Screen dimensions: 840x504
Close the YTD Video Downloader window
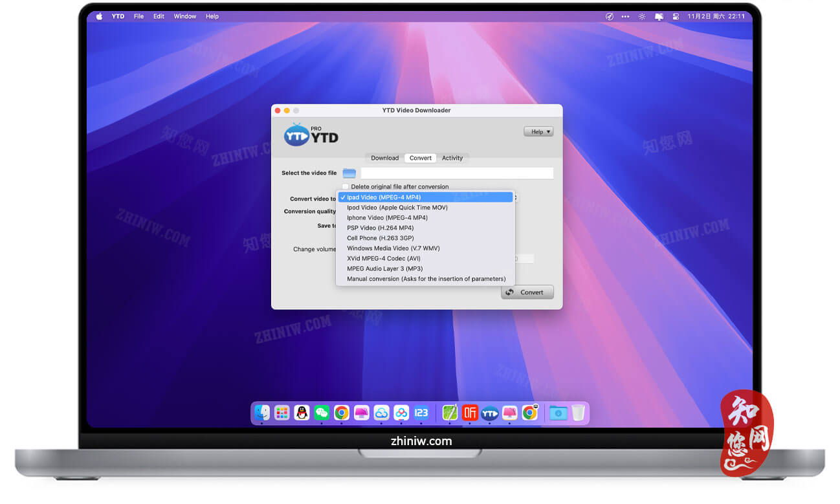(278, 111)
